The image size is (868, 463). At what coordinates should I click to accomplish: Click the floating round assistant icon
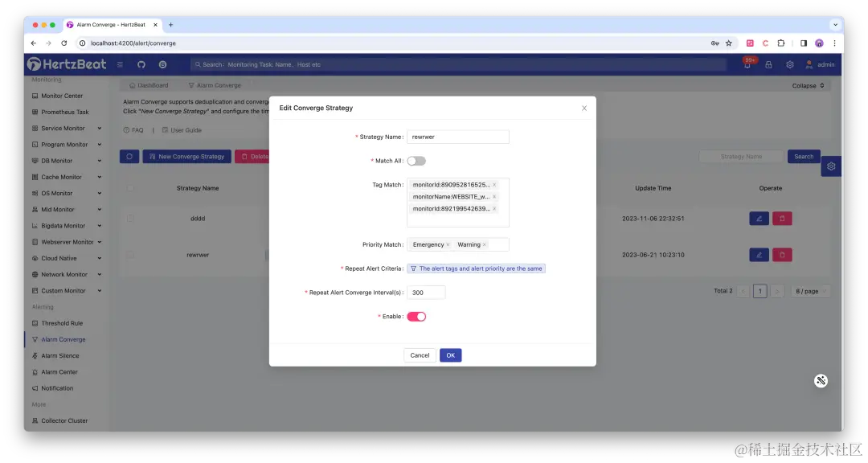pos(821,380)
